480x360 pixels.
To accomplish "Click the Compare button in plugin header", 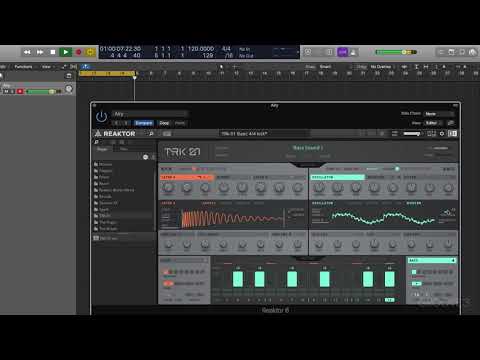I will tap(144, 123).
